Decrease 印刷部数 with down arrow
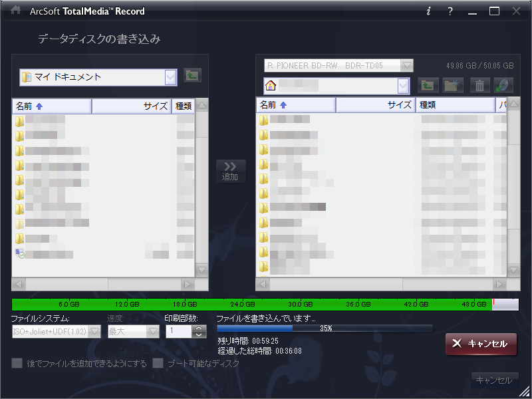Image resolution: width=532 pixels, height=399 pixels. coord(199,334)
